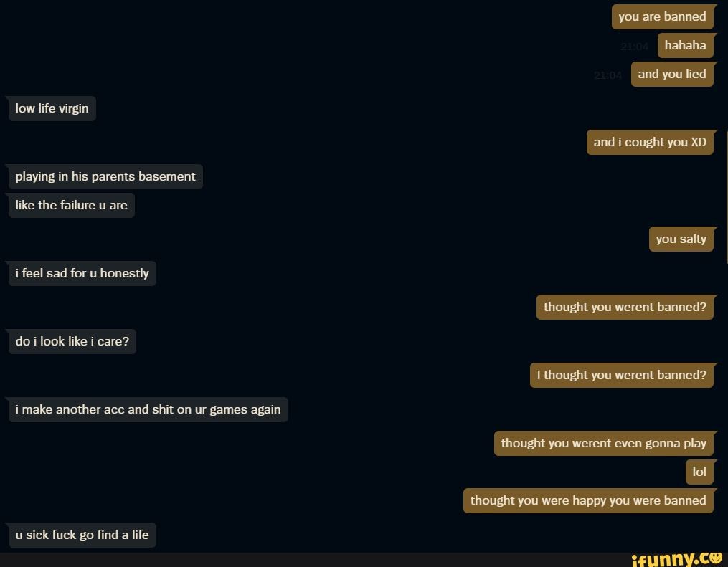Click the 'I thought you werent banned?' bubble
Image resolution: width=728 pixels, height=567 pixels.
click(622, 376)
